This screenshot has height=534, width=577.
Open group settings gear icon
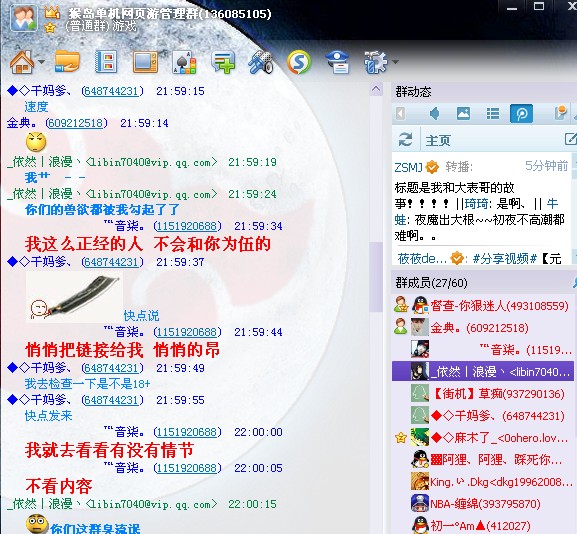coord(376,62)
